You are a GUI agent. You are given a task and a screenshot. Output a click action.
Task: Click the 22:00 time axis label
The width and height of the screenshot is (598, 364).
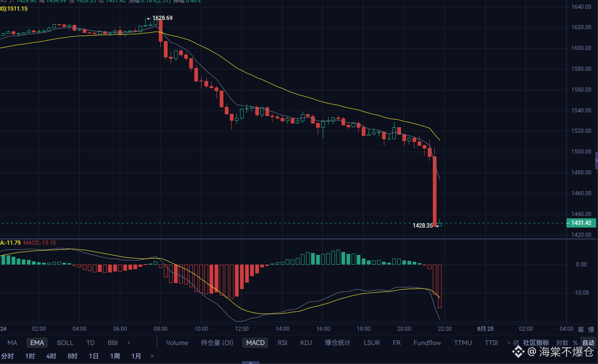click(444, 329)
